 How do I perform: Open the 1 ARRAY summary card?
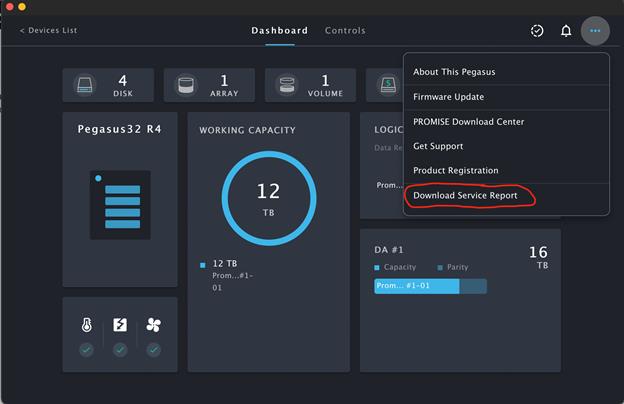coord(209,85)
